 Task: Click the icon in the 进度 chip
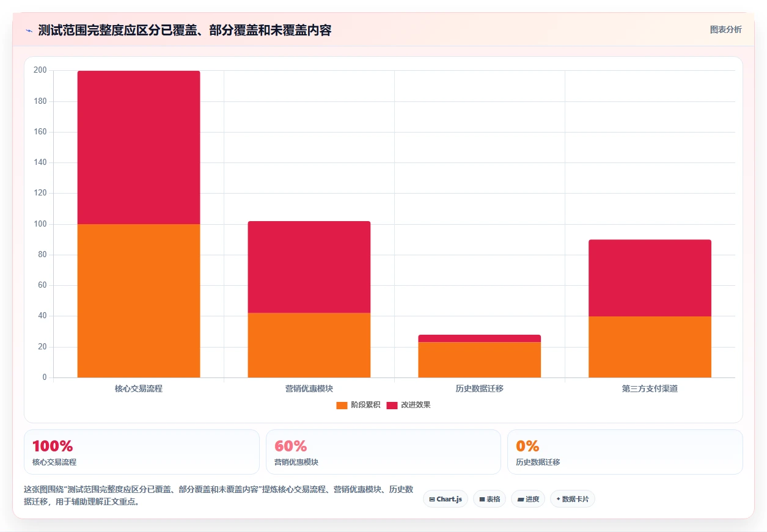point(520,499)
